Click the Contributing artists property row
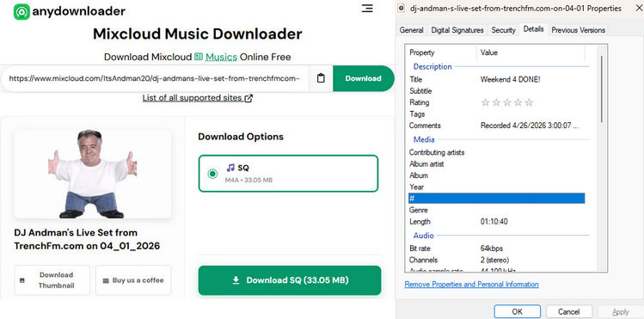 click(497, 152)
